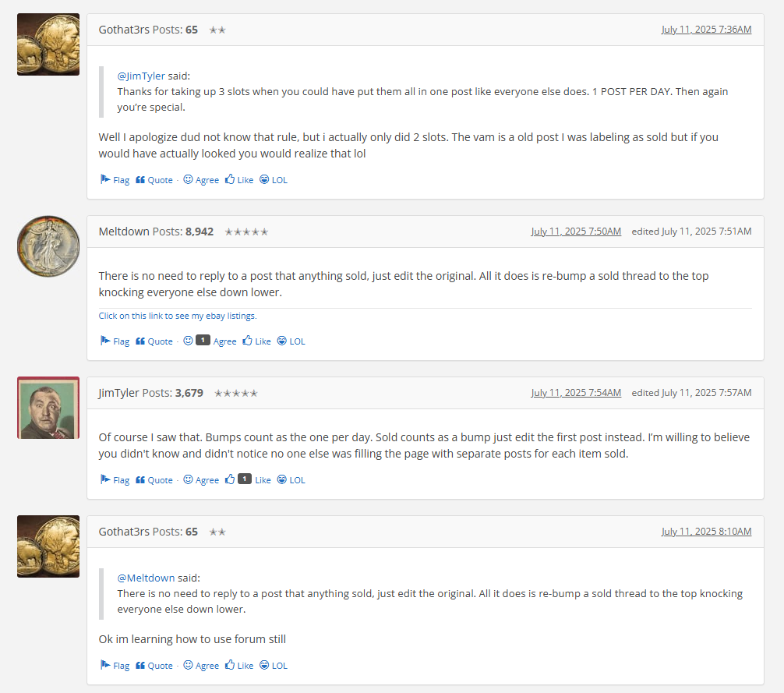This screenshot has width=784, height=693.
Task: React LOL to JimTyler's post
Action: click(x=291, y=480)
